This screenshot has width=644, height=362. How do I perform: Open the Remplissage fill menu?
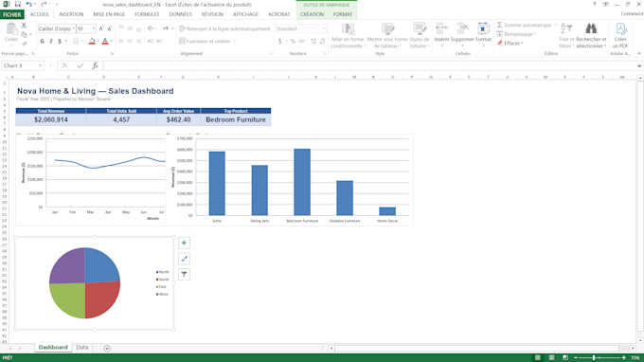[517, 34]
